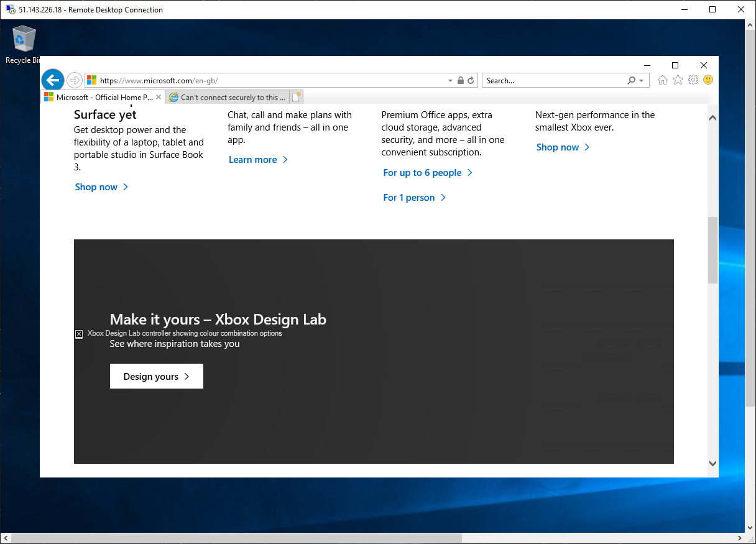This screenshot has height=544, width=756.
Task: Open the Tools gear icon
Action: 693,80
